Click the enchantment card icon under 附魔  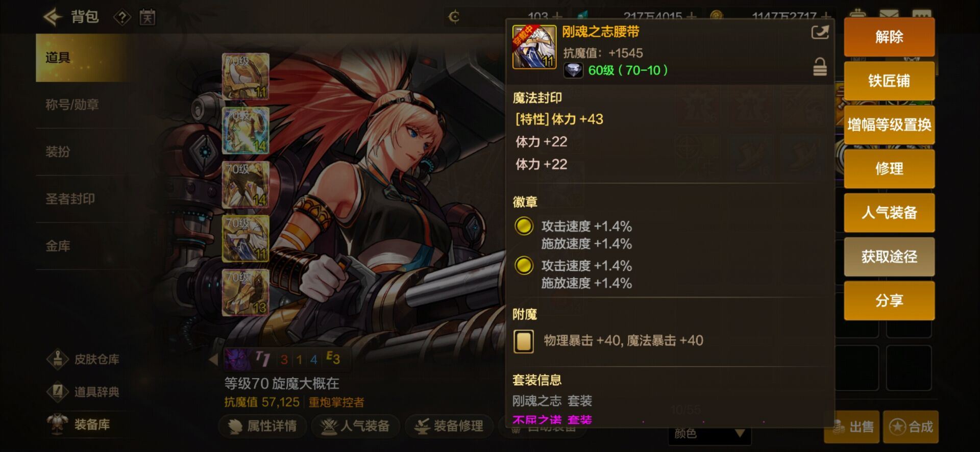click(524, 341)
